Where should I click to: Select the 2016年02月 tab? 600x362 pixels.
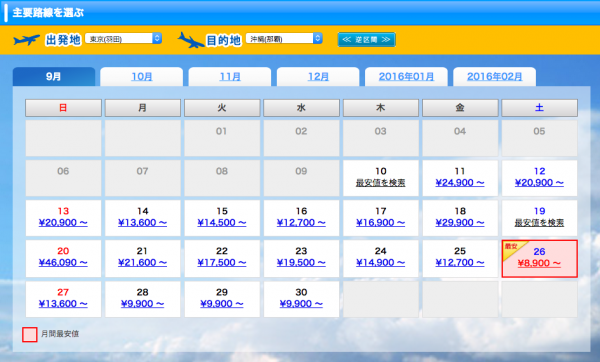[x=495, y=77]
